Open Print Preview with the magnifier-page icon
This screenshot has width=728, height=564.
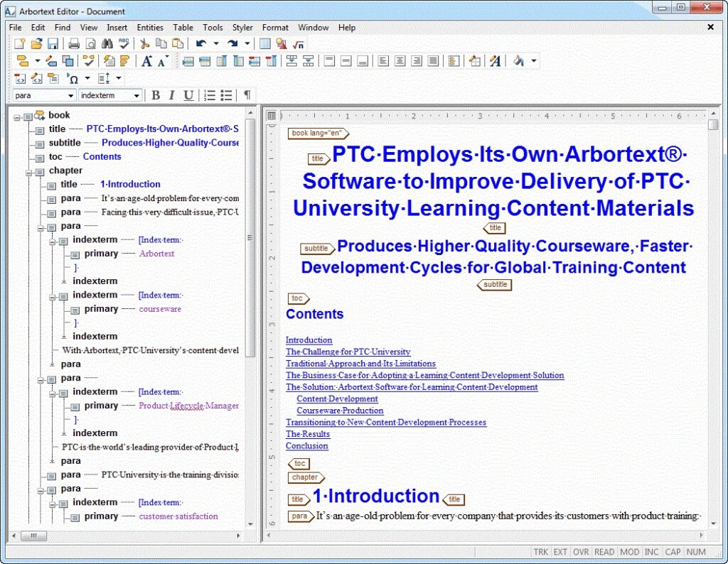click(x=90, y=44)
